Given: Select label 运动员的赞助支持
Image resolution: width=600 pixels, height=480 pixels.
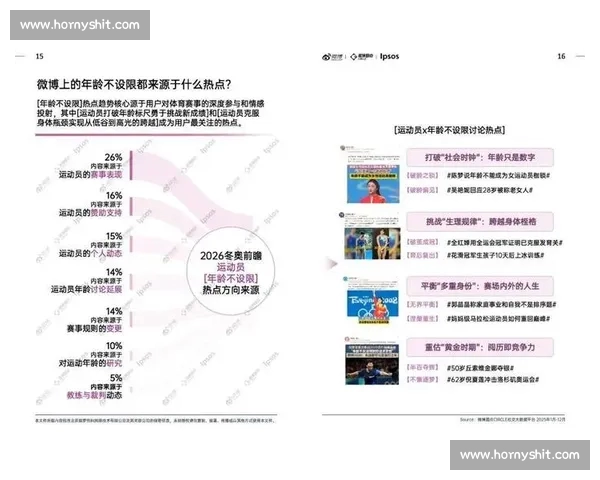Looking at the screenshot, I should tap(90, 213).
